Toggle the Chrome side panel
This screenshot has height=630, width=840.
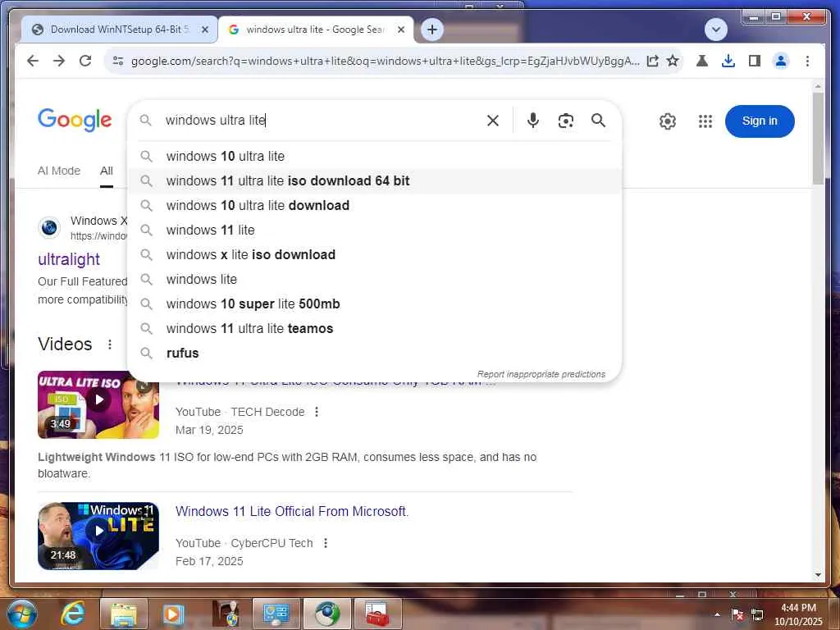[755, 61]
